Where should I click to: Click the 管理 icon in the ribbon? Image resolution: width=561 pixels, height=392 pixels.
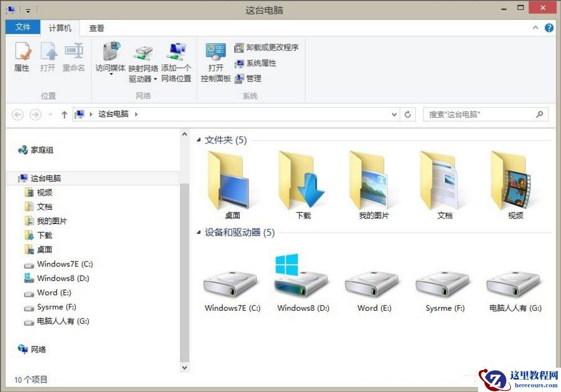[249, 78]
